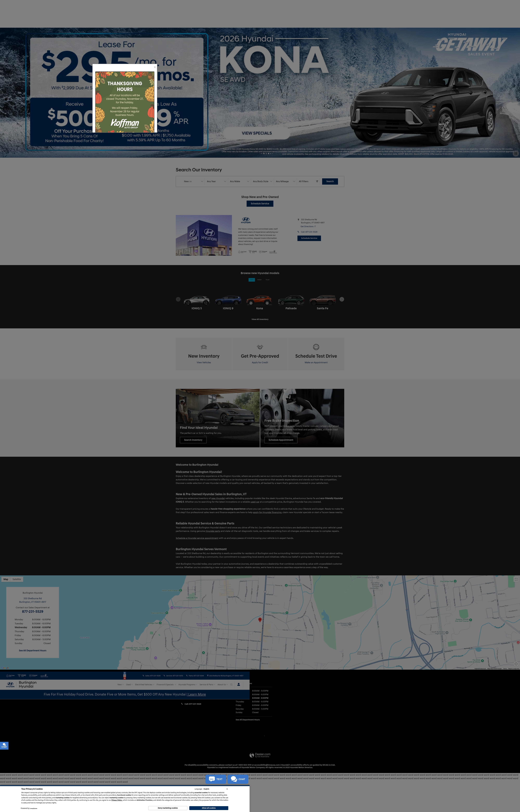Open the CHAT bubble button near bottom
The width and height of the screenshot is (520, 812).
click(238, 779)
